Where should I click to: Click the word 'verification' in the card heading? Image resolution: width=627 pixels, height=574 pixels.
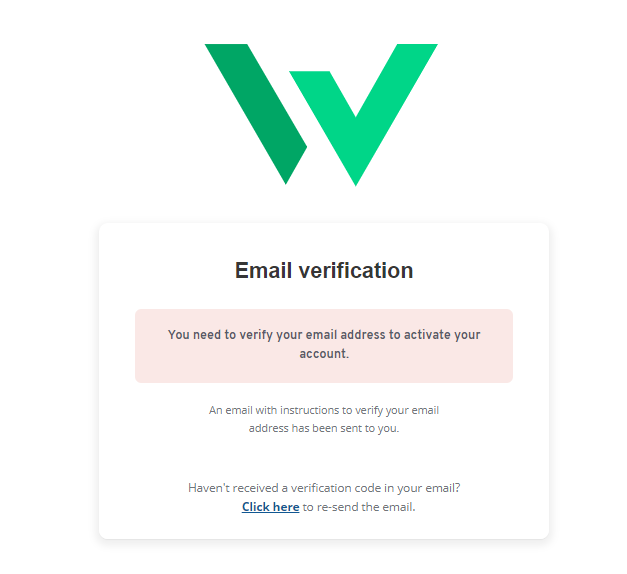(356, 270)
